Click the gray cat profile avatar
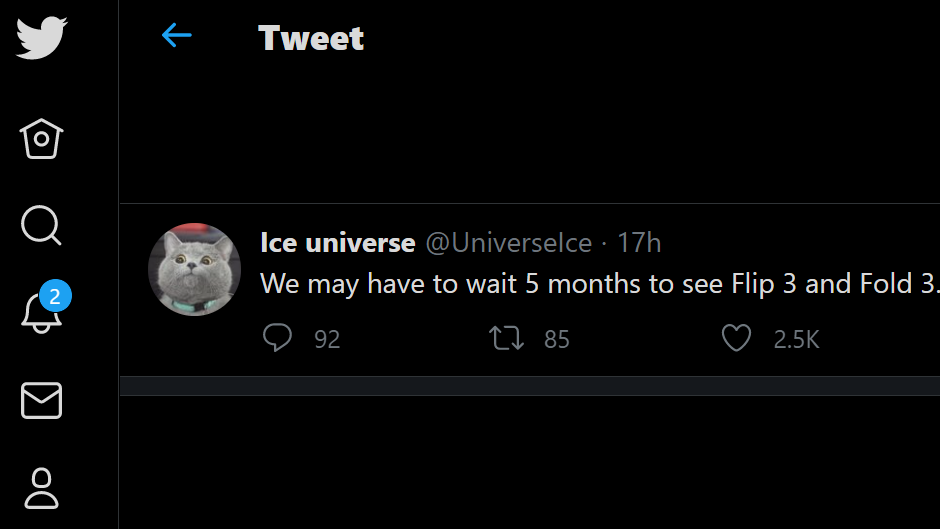Viewport: 940px width, 529px height. tap(194, 269)
